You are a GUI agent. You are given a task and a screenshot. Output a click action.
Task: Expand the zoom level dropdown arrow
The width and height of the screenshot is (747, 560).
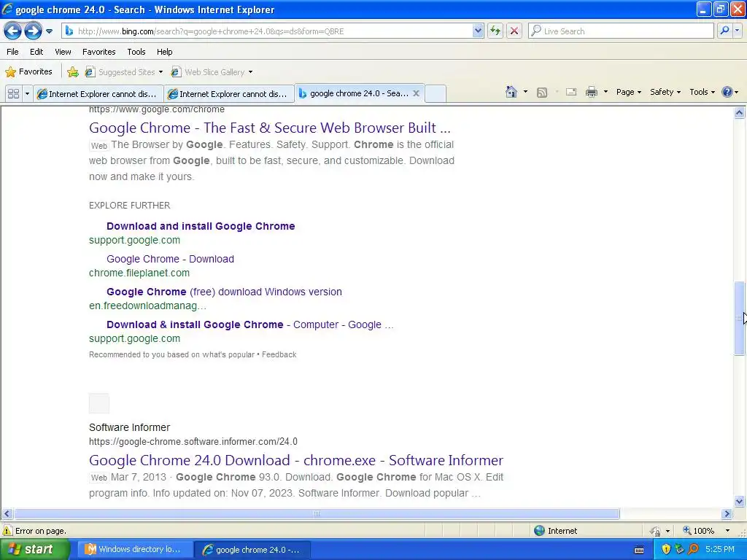(x=727, y=531)
